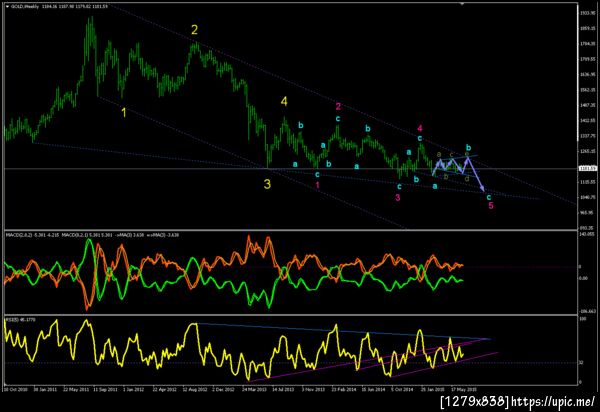The image size is (600, 412).
Task: Click the 10 Oct 2010 date label
Action: pos(14,389)
